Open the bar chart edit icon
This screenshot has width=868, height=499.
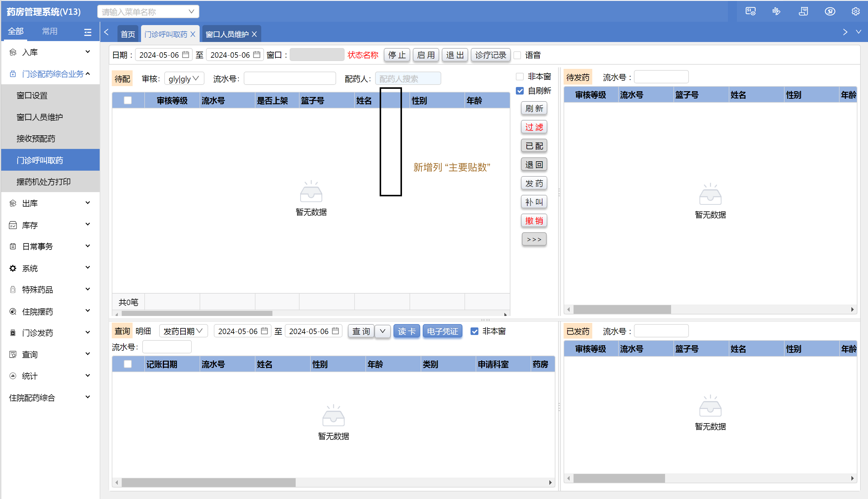(776, 11)
